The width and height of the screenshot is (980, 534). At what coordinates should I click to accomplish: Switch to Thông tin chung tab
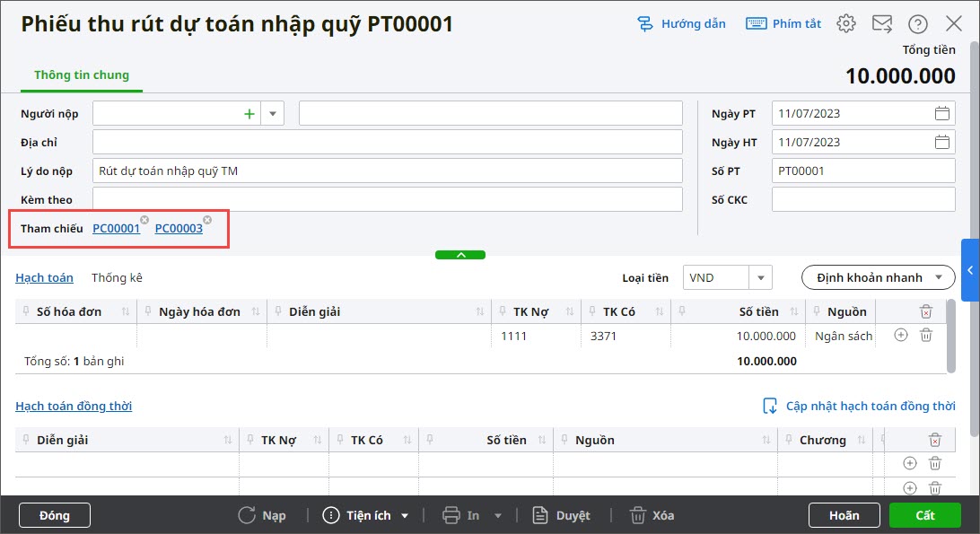(x=82, y=75)
